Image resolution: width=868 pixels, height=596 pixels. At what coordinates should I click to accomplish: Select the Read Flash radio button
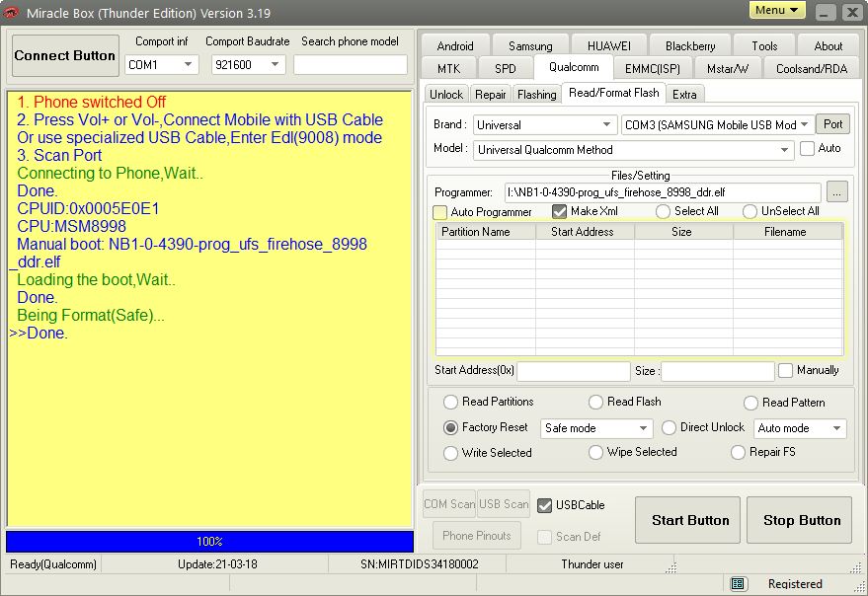tap(595, 403)
